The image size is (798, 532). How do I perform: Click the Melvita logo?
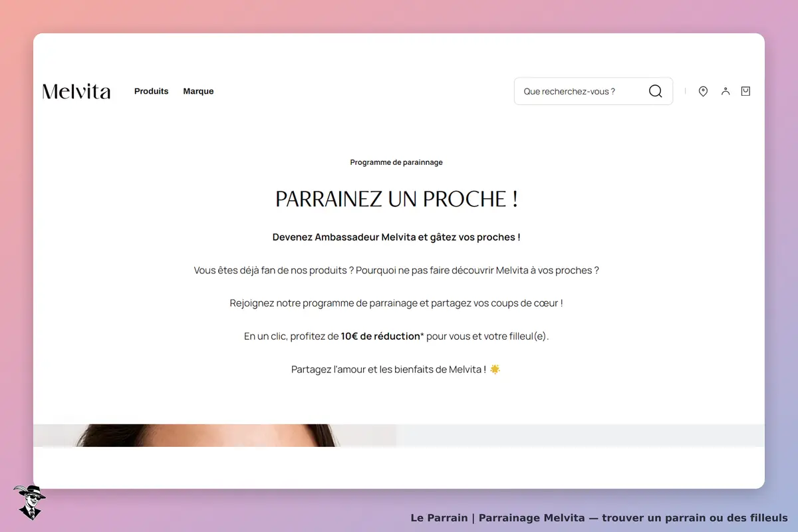tap(76, 91)
